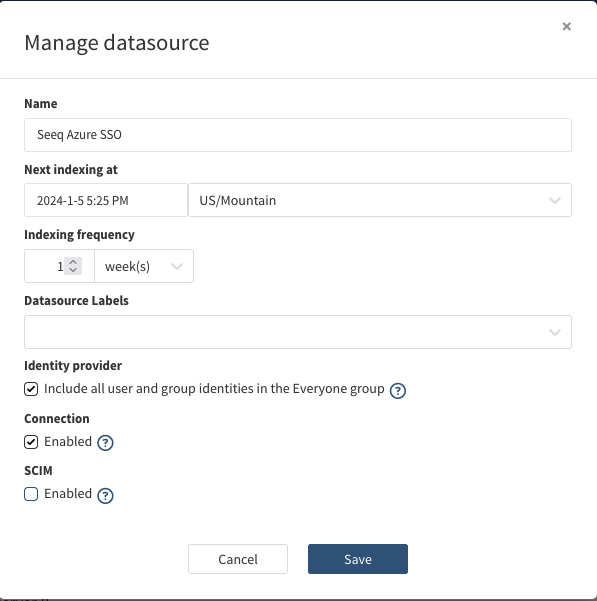Close the Manage datasource dialog
This screenshot has height=601, width=597.
(x=566, y=26)
